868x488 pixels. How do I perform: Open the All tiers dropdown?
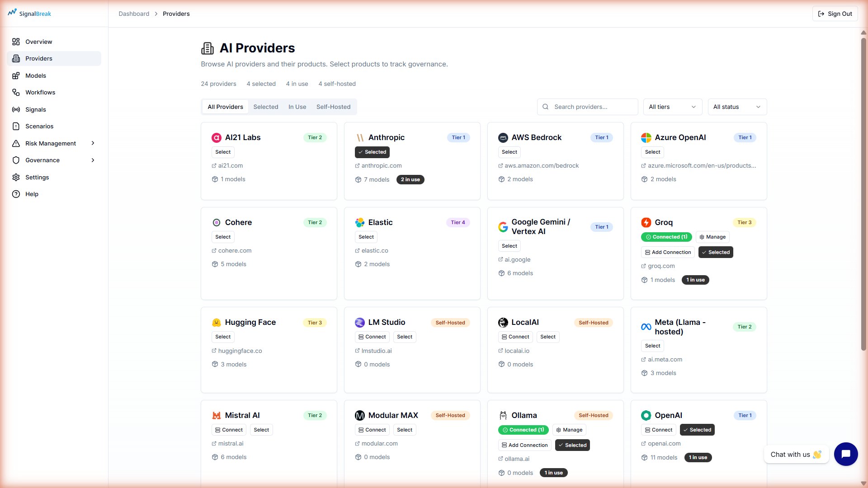pyautogui.click(x=672, y=107)
